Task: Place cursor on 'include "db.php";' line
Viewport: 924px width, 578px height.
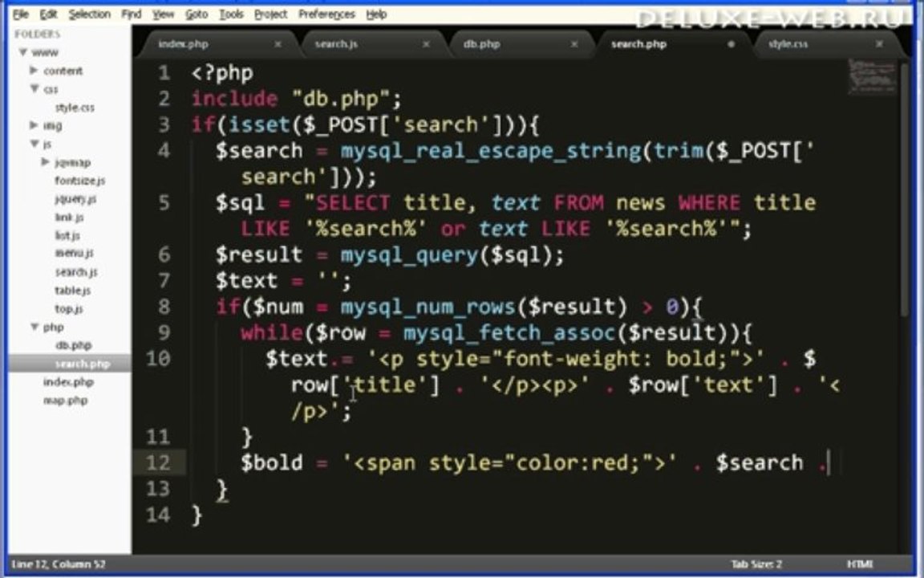Action: [x=297, y=99]
